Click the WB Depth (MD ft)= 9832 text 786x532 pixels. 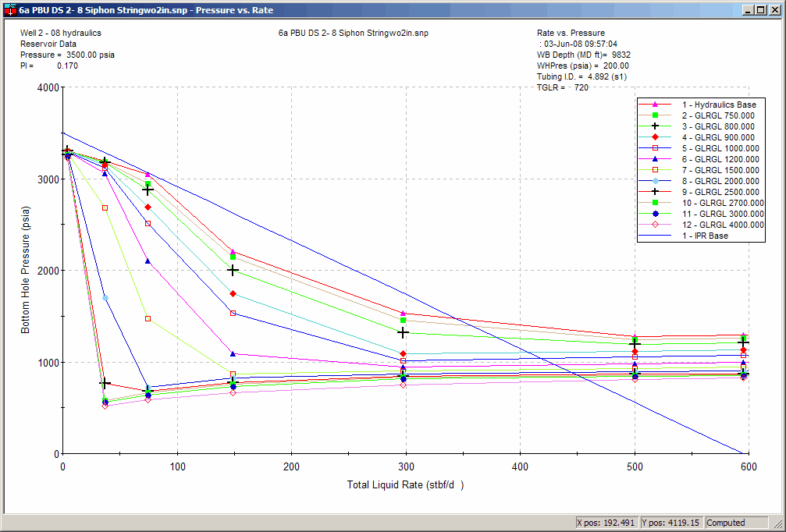(x=584, y=55)
